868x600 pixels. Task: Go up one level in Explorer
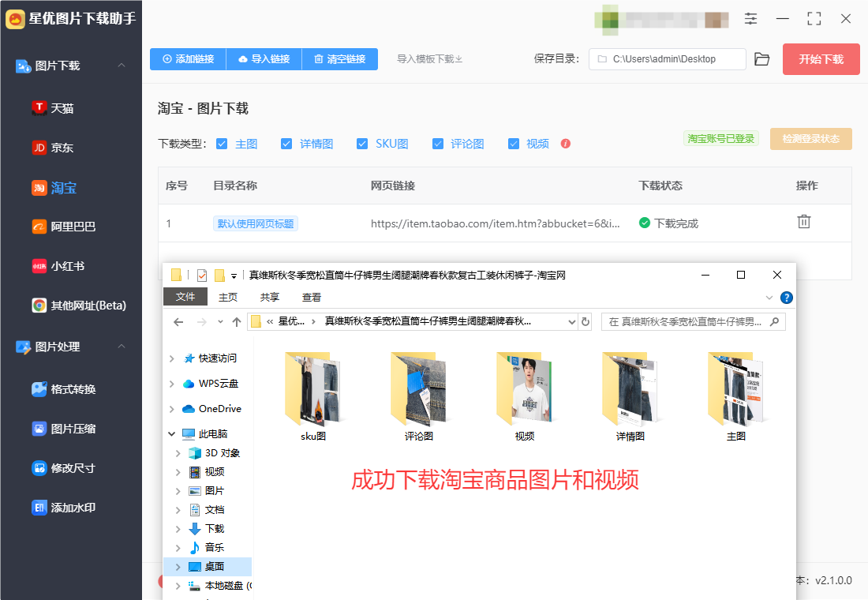pyautogui.click(x=237, y=322)
